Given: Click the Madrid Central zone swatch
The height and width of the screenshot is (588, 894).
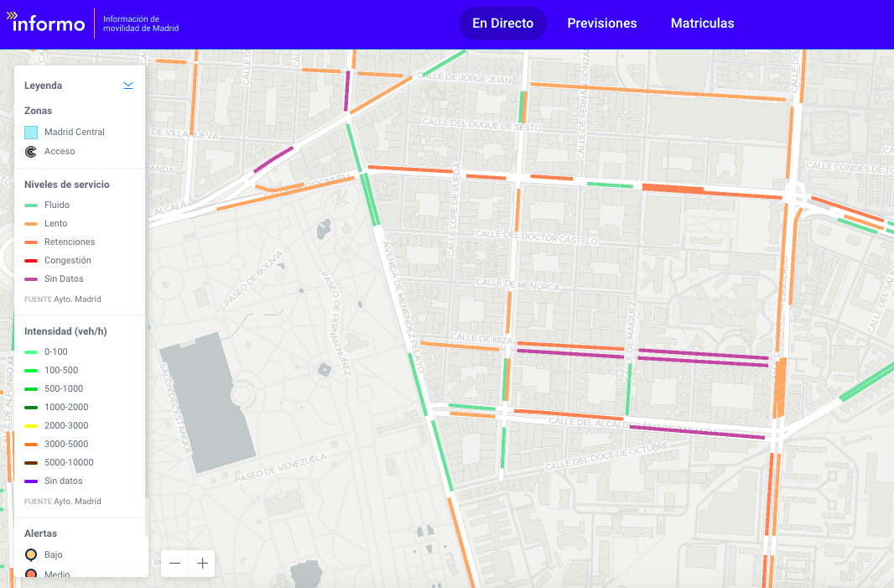Looking at the screenshot, I should click(31, 132).
